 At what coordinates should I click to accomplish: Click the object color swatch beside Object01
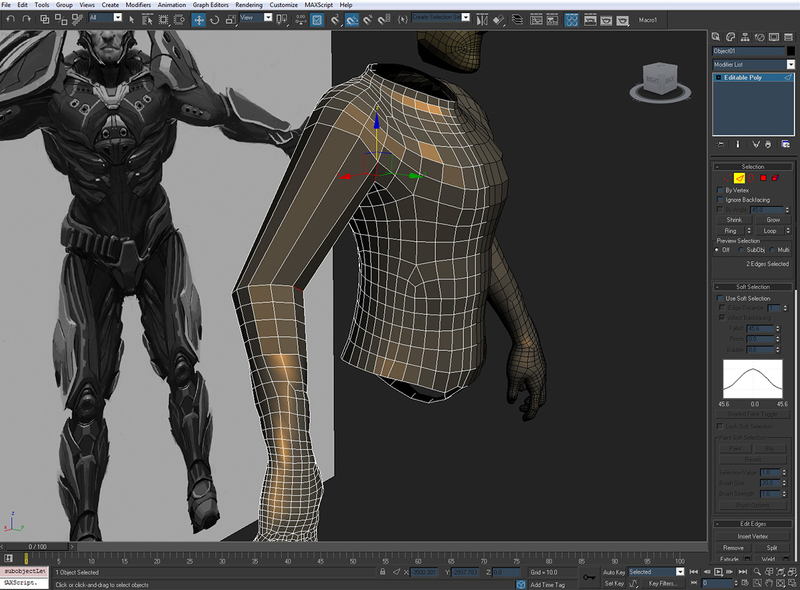(x=790, y=50)
